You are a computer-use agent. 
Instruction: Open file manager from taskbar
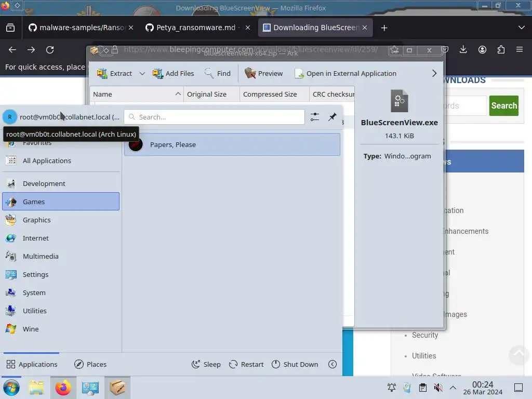(x=36, y=388)
